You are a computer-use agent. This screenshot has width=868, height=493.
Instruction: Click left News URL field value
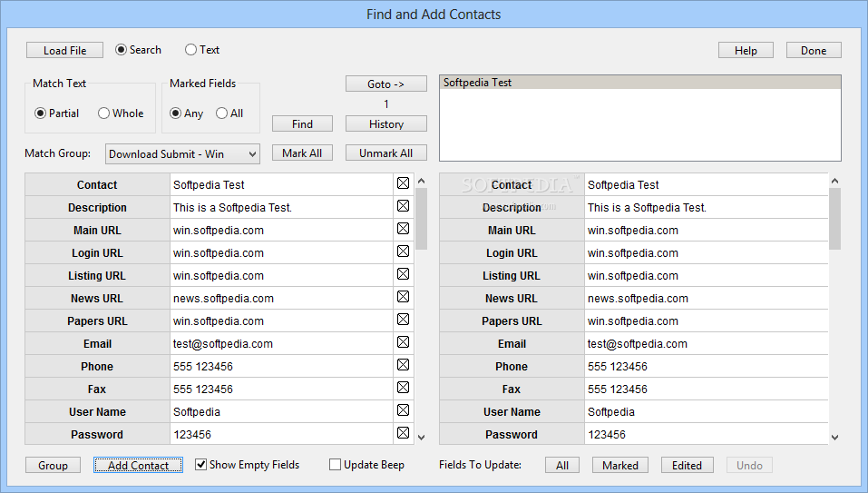tap(281, 298)
